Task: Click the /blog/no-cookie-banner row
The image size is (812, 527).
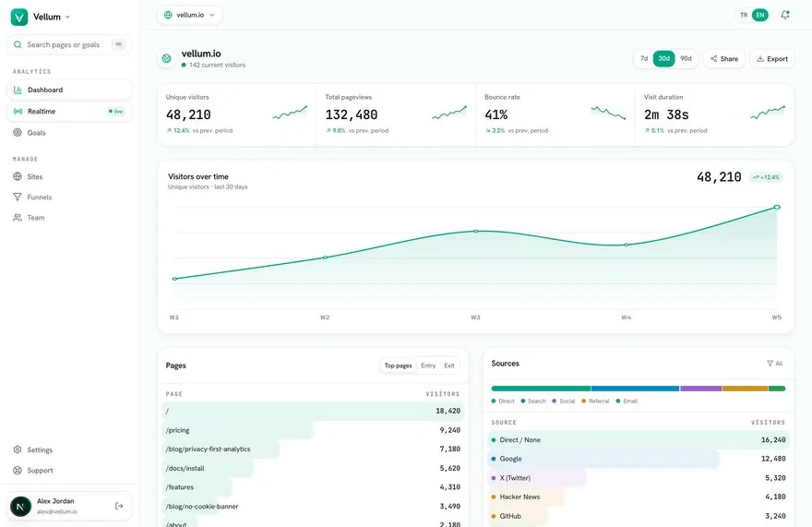Action: click(313, 507)
